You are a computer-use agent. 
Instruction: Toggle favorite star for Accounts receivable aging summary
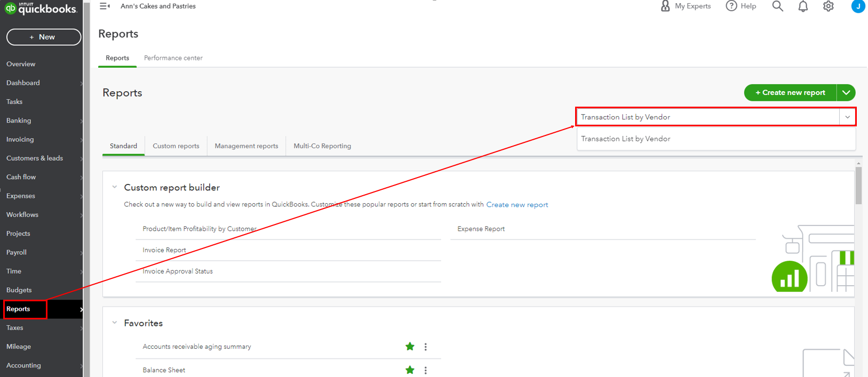click(410, 347)
